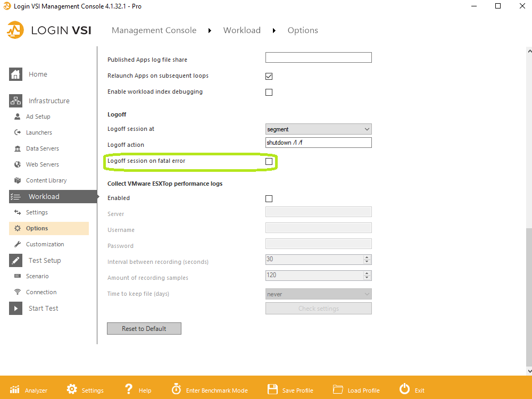Click the Data Servers building icon
The image size is (532, 399).
(18, 148)
